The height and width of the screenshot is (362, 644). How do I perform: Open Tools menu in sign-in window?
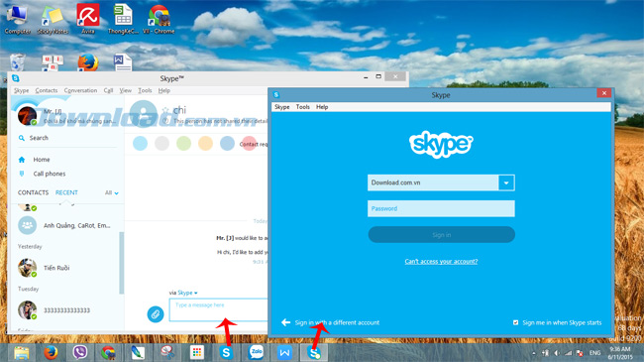pos(303,107)
